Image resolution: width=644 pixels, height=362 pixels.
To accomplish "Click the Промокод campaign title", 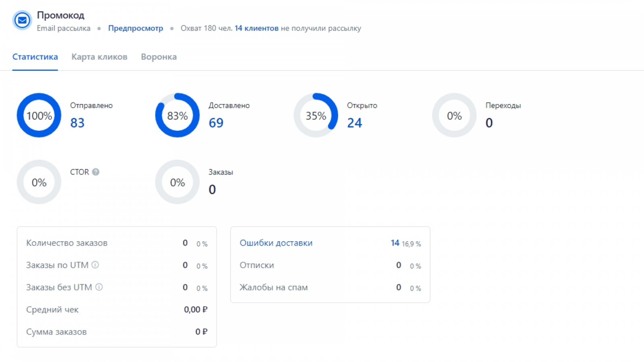I will pos(61,15).
